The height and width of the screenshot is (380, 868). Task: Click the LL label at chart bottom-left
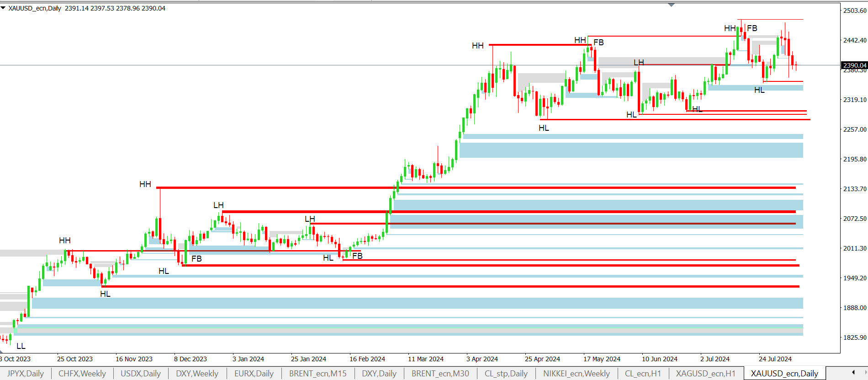(21, 346)
